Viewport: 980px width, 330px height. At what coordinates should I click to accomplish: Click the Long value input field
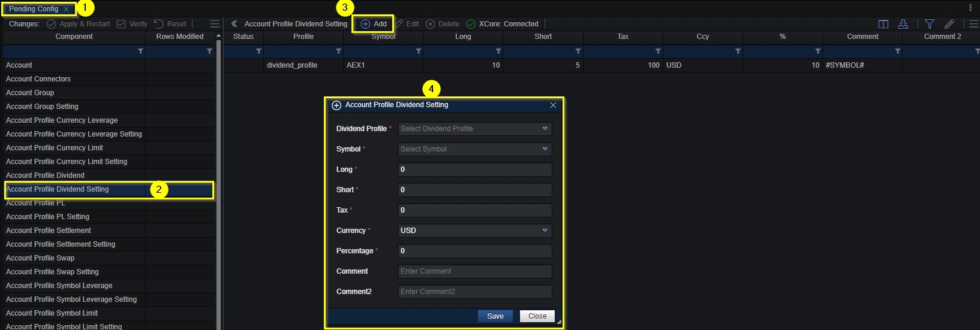(474, 169)
